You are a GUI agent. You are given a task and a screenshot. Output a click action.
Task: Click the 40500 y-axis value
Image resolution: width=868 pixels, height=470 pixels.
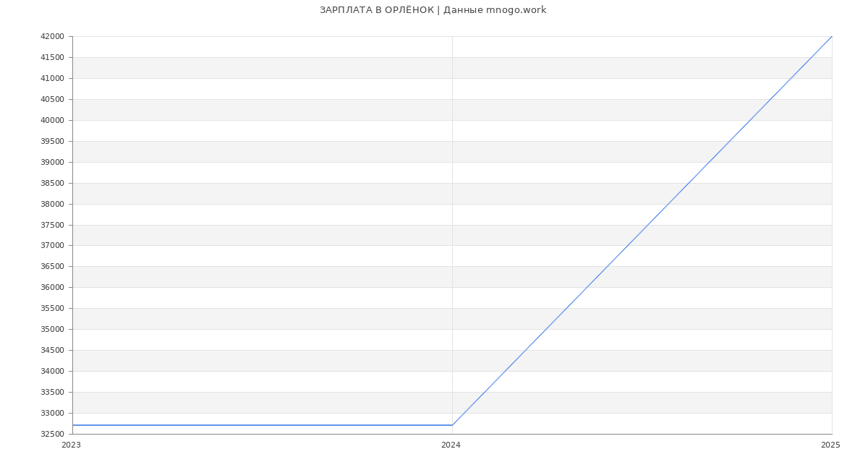tap(52, 100)
